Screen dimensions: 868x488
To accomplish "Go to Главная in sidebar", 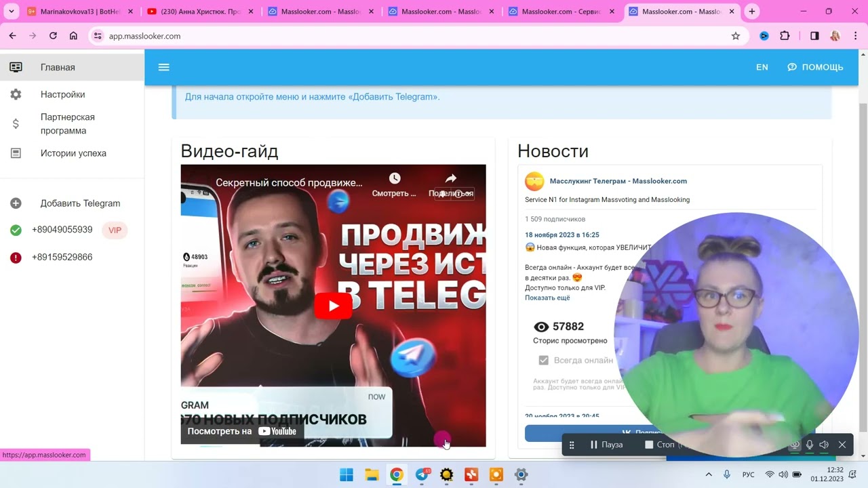I will click(72, 67).
